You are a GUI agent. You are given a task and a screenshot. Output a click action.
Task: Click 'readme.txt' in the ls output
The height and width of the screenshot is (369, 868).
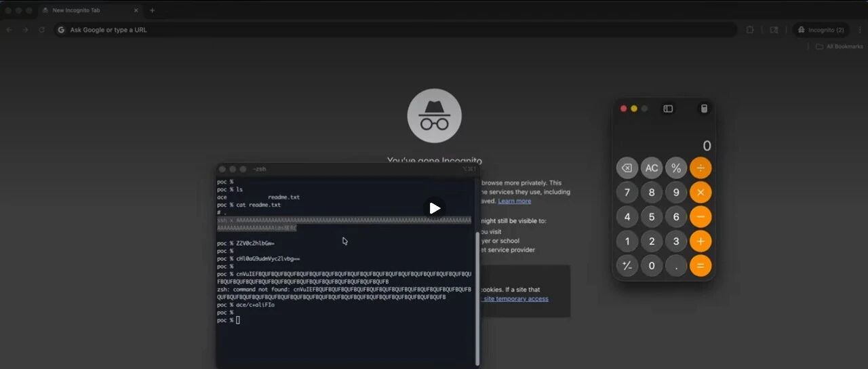(283, 197)
